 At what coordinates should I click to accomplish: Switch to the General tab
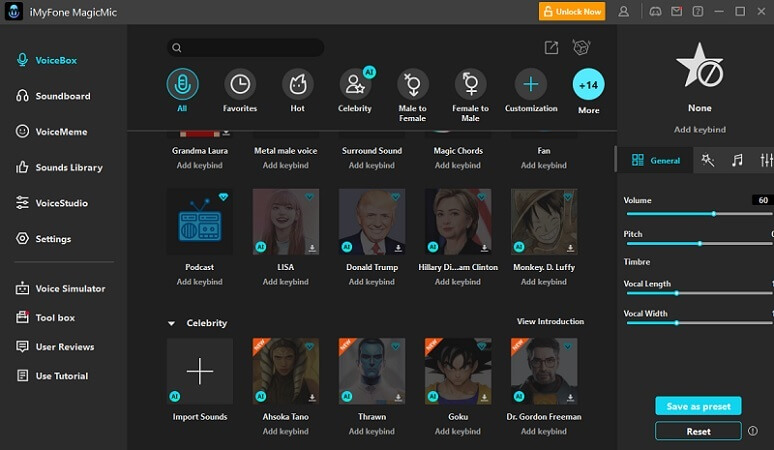coord(656,160)
